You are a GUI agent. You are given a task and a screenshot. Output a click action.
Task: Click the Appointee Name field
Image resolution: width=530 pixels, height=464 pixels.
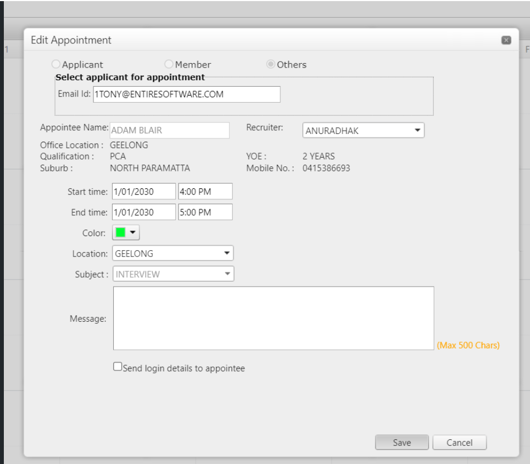pyautogui.click(x=170, y=130)
